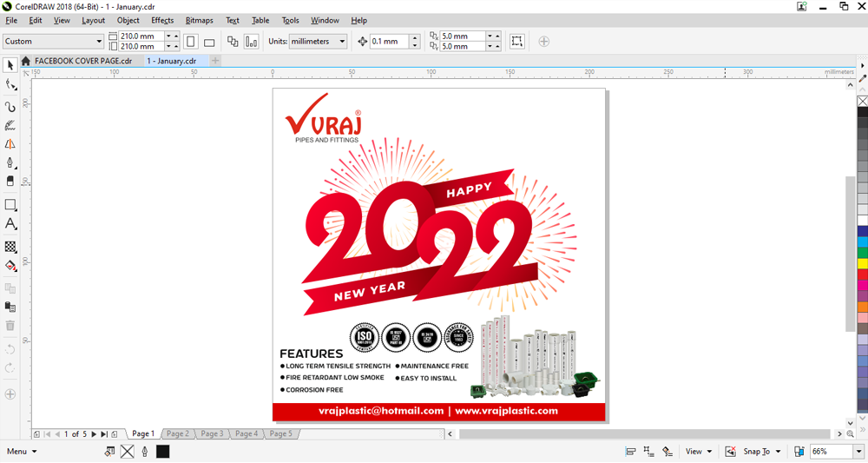Viewport: 868px width, 463px height.
Task: Click the property bar quick customize plus
Action: point(544,42)
